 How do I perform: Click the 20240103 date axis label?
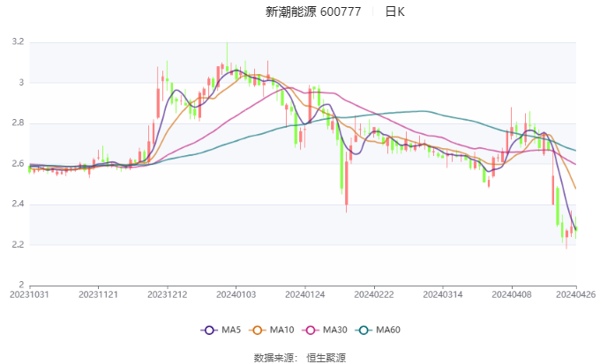[236, 294]
